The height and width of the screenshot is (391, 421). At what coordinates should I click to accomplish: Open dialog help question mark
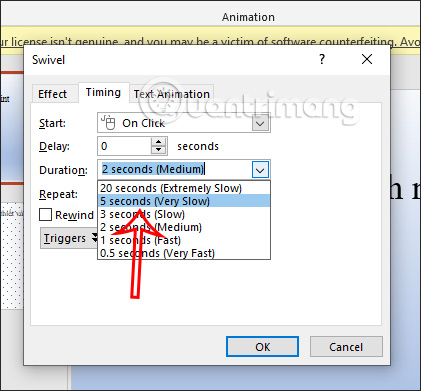[x=322, y=60]
